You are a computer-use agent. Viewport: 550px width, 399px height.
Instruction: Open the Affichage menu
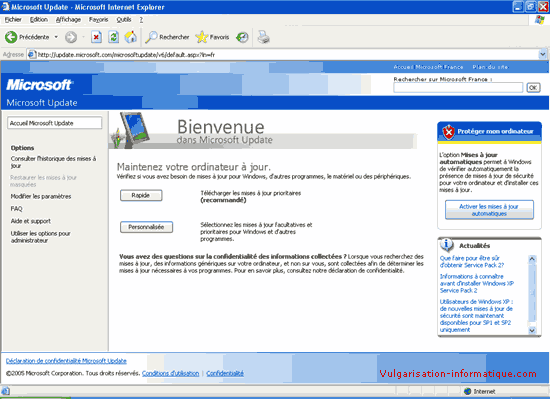click(x=68, y=20)
